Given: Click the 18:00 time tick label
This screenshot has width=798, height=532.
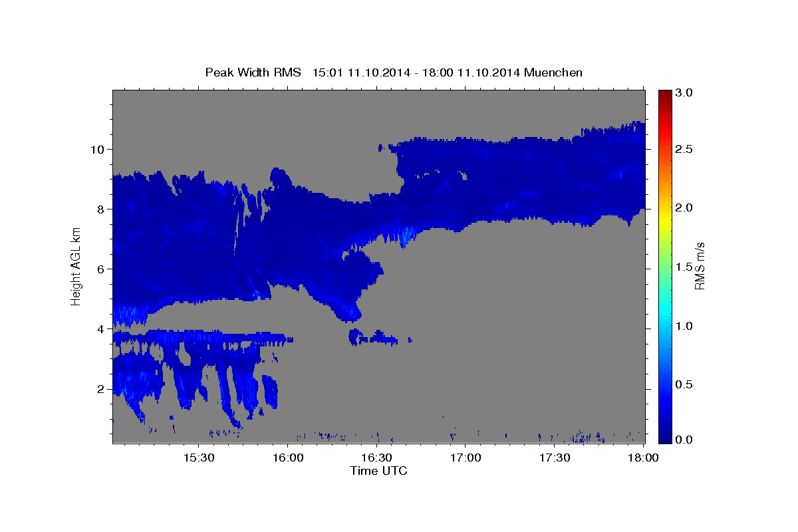Looking at the screenshot, I should pos(643,458).
